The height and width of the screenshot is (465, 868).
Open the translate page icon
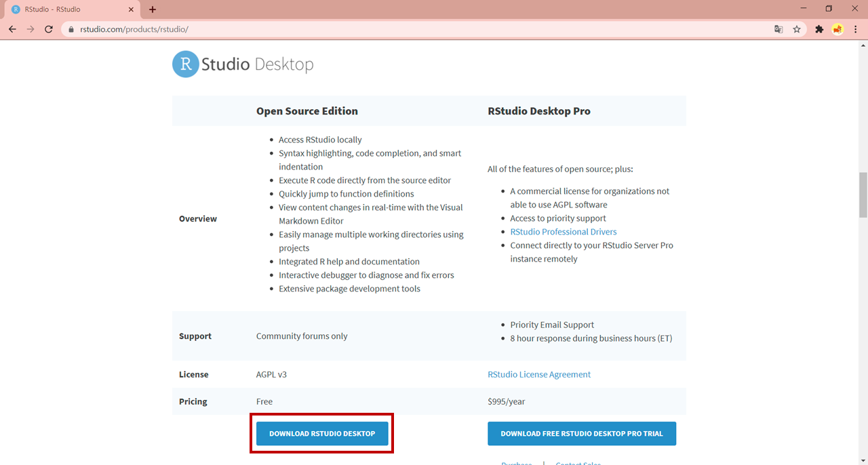coord(778,29)
